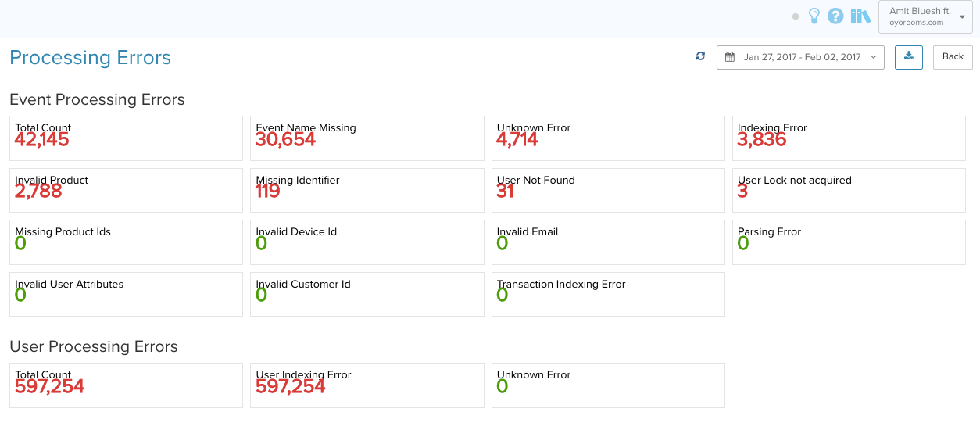Click the Missing Identifier count 119
This screenshot has width=980, height=437.
[x=268, y=192]
